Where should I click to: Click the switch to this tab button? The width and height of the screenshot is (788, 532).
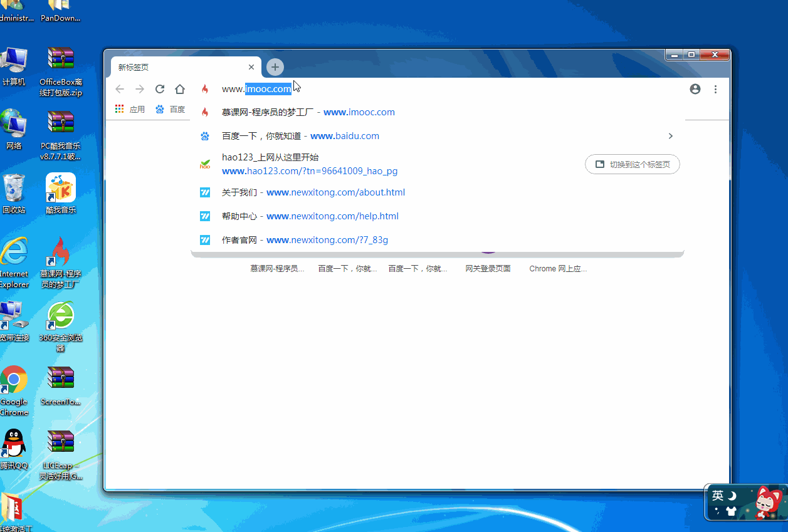pyautogui.click(x=633, y=164)
